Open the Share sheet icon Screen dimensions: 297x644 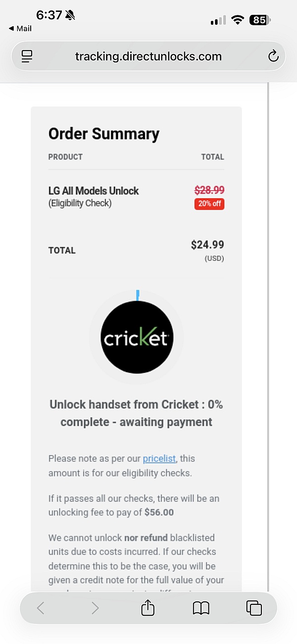tap(148, 608)
